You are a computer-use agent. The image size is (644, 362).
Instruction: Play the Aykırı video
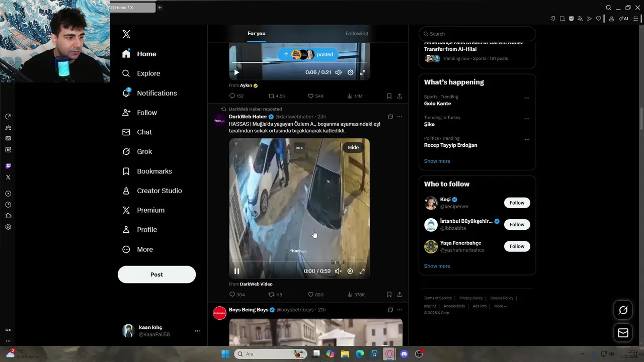(236, 72)
